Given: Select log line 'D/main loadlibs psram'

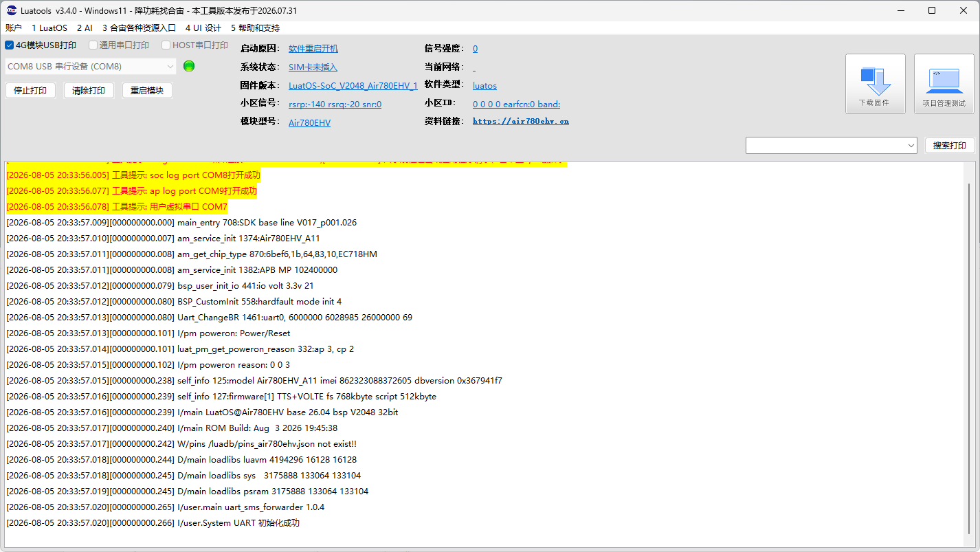Looking at the screenshot, I should (188, 492).
